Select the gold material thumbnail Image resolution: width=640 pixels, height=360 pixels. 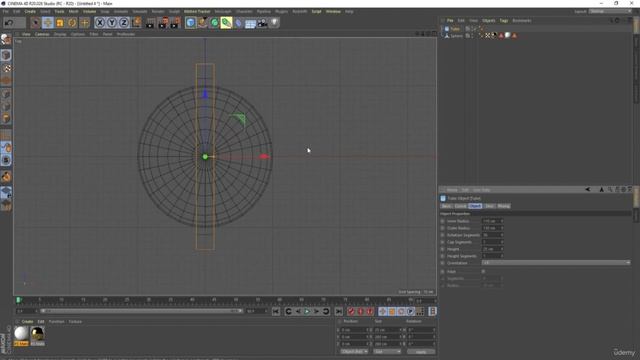[37, 334]
